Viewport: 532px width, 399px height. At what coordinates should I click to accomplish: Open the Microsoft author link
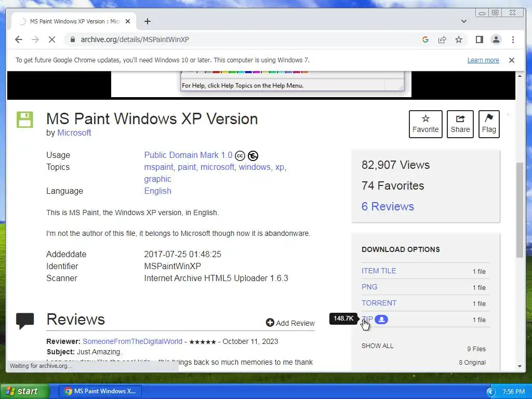point(74,132)
